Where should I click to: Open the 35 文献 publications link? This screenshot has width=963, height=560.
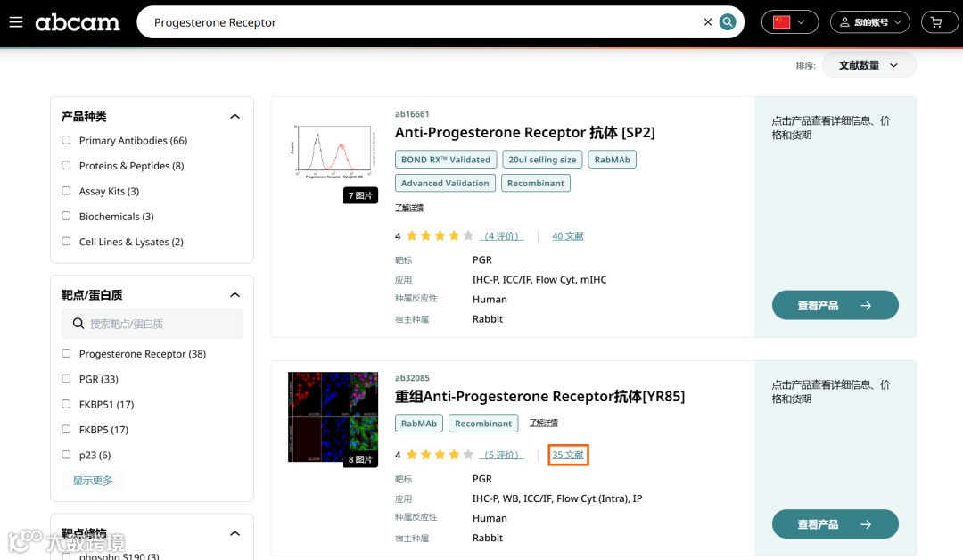568,455
